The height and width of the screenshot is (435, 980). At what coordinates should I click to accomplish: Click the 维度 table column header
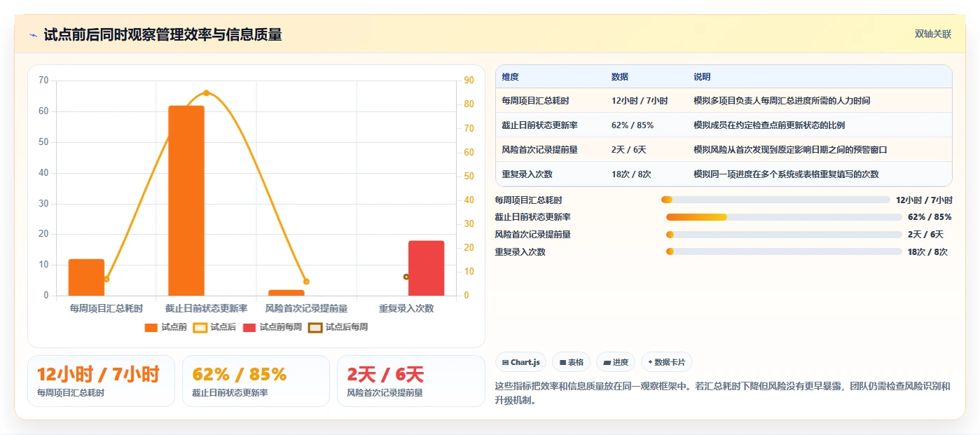click(x=510, y=77)
